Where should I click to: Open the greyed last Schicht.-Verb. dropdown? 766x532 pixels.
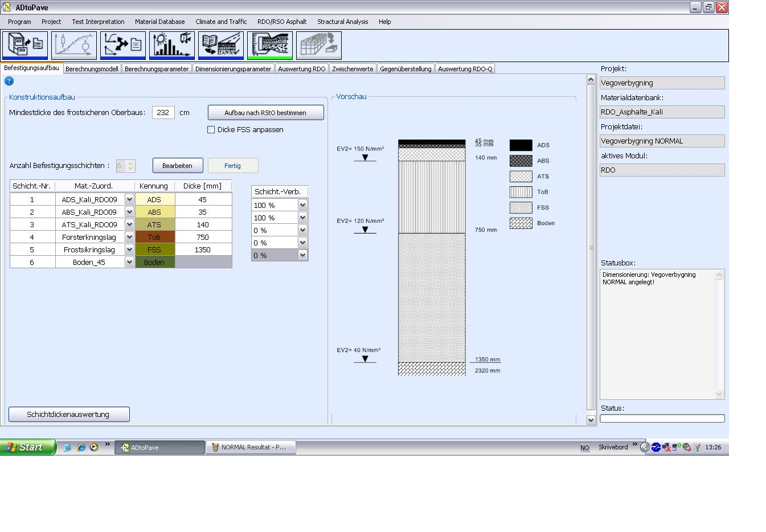pos(302,255)
